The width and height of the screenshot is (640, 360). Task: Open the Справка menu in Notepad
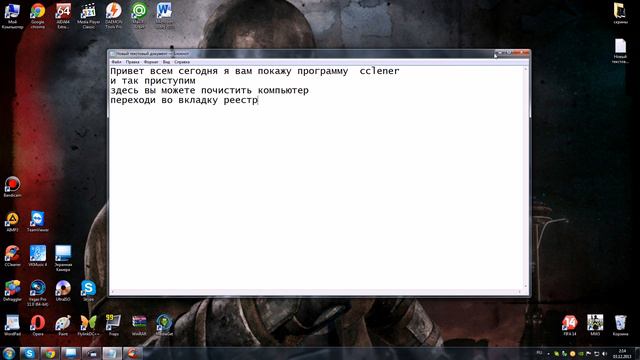pos(182,62)
